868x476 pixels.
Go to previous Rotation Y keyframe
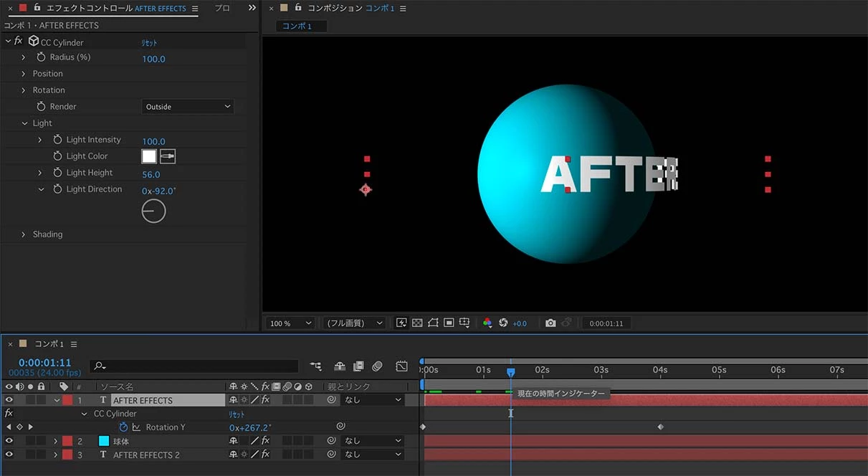[8, 427]
